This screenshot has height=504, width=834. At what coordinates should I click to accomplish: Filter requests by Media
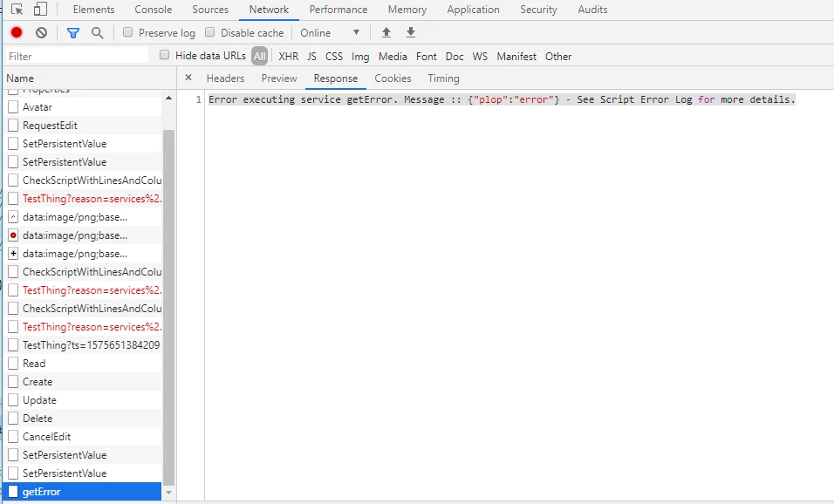(x=393, y=57)
